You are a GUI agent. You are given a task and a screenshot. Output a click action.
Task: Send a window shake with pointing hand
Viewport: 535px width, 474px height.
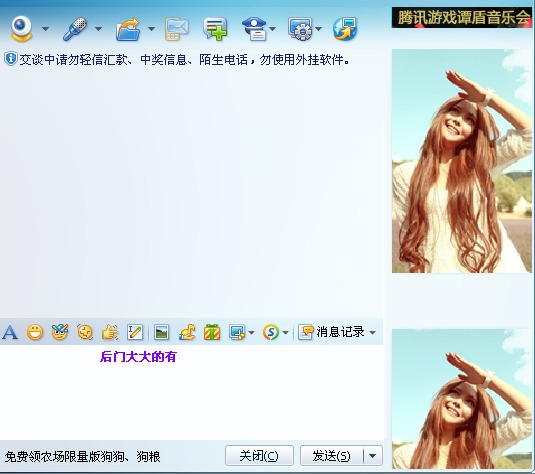pos(110,332)
